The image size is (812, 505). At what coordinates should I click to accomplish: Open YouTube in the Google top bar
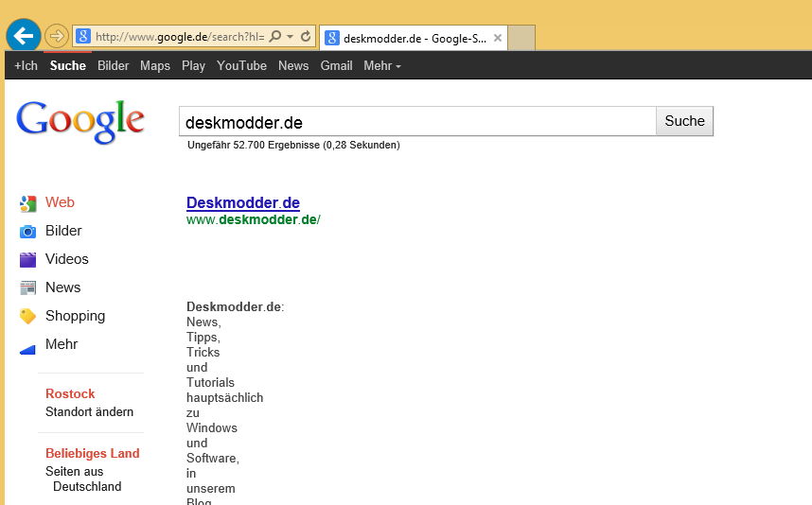(241, 65)
